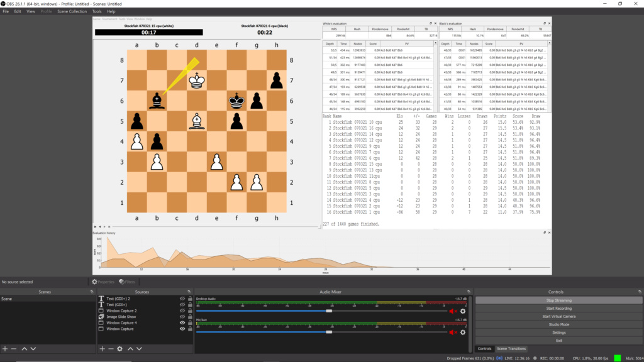
Task: Open the Edit menu
Action: coord(18,11)
